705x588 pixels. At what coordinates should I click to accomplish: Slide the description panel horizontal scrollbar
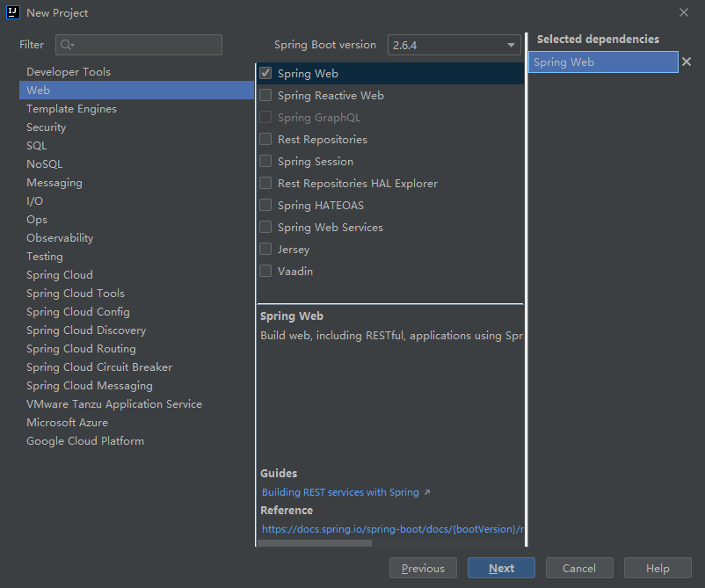point(315,543)
